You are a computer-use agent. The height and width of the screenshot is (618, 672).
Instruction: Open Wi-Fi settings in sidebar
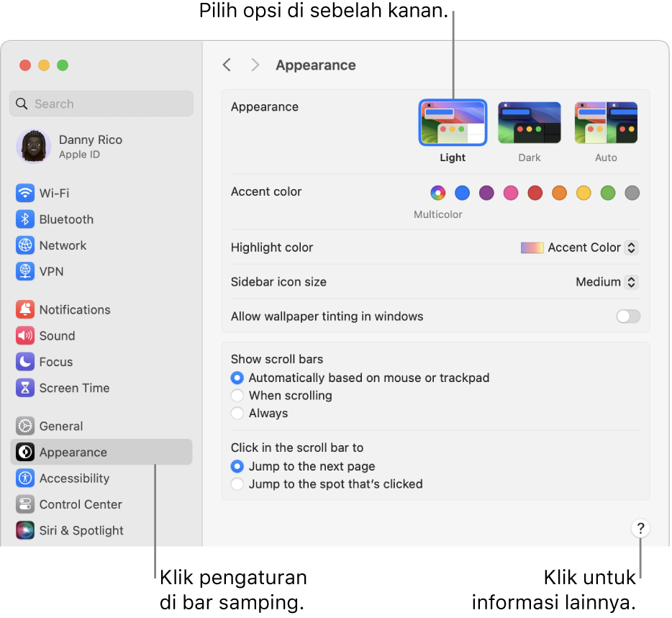(61, 193)
